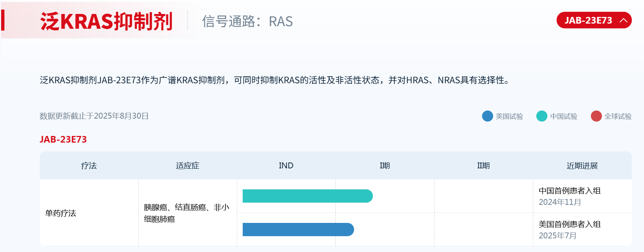Open the 中国首例患者入组 progress entry

point(569,191)
